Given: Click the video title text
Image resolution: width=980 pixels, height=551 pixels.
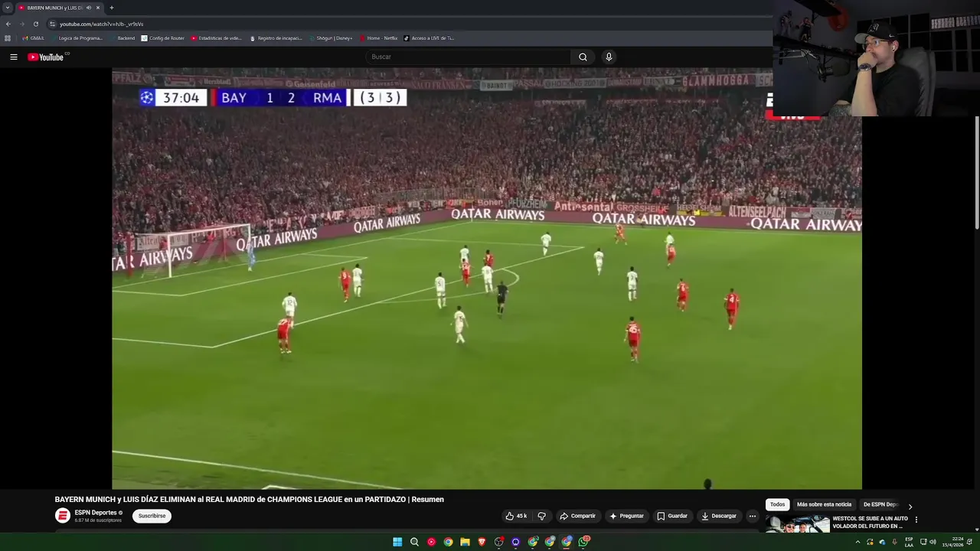Looking at the screenshot, I should [x=249, y=500].
